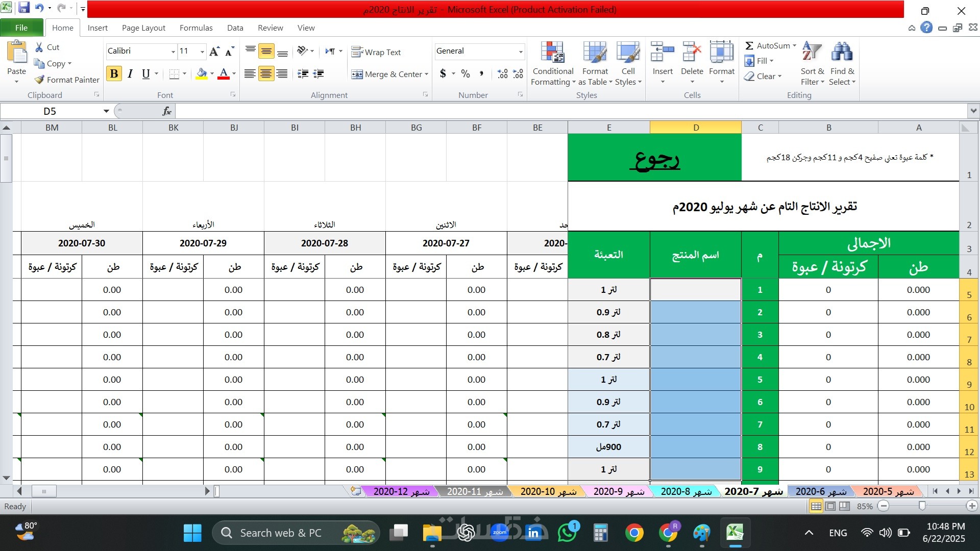Open the font name Calibri dropdown

173,52
